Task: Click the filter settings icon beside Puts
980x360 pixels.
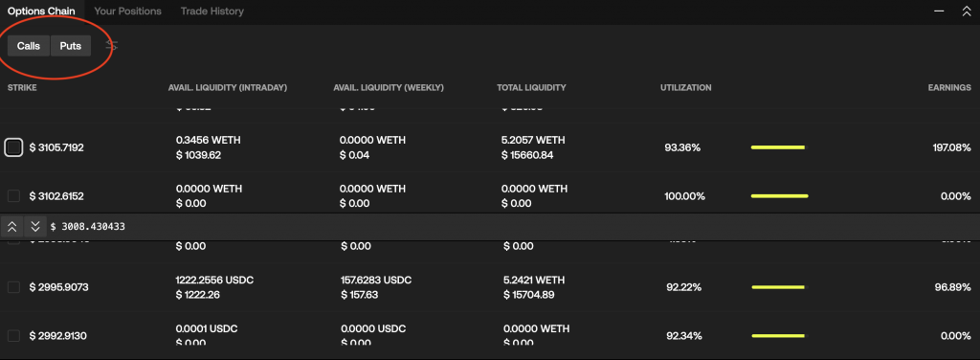Action: point(111,46)
